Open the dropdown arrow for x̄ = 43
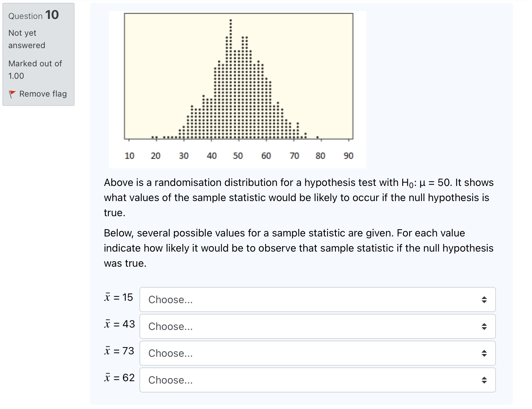Screen dimensions: 532x409 coord(484,327)
